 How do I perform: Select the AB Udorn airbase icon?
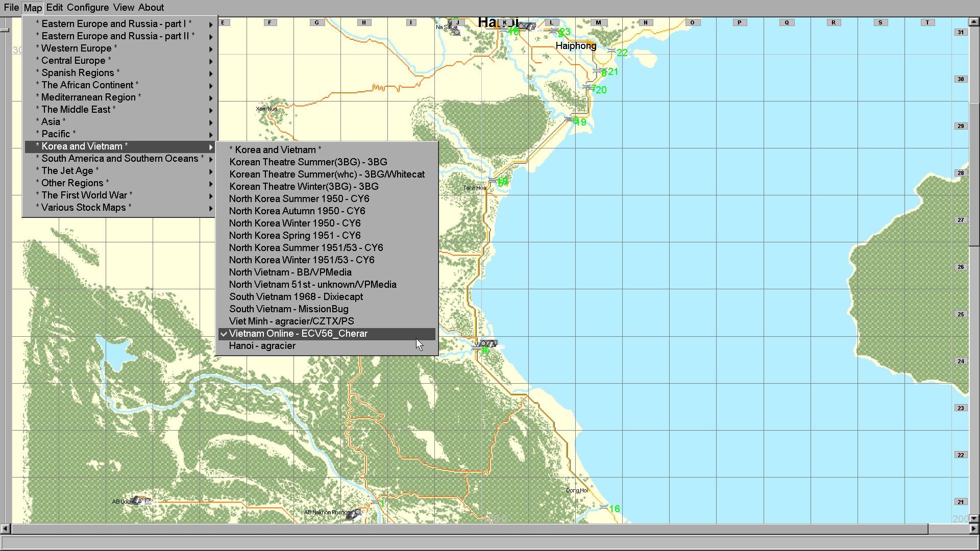pyautogui.click(x=139, y=500)
